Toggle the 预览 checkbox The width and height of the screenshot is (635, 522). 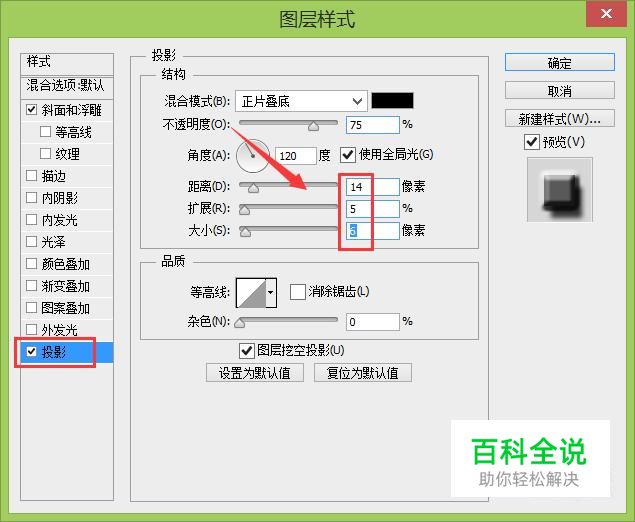click(x=532, y=142)
